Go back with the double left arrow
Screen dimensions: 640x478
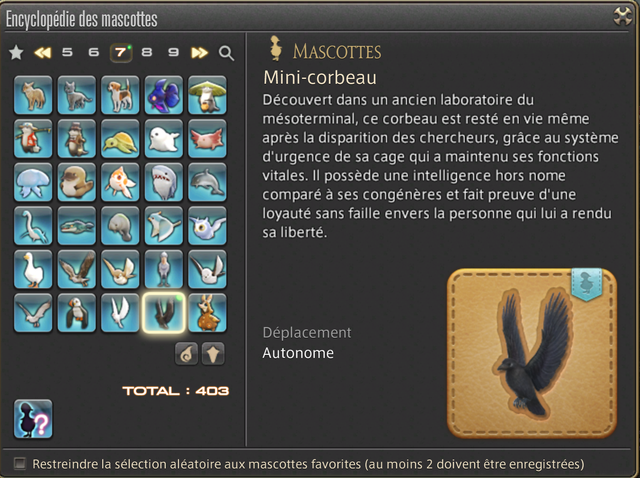point(42,53)
